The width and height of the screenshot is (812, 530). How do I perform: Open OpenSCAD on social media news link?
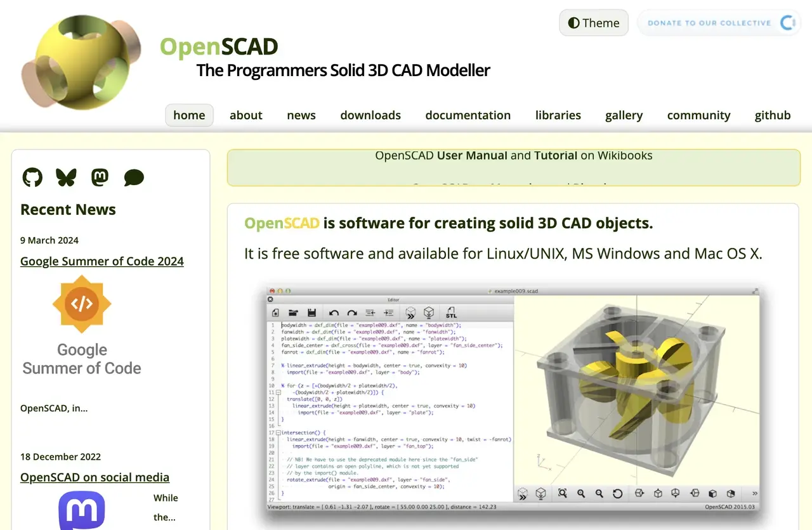coord(95,477)
